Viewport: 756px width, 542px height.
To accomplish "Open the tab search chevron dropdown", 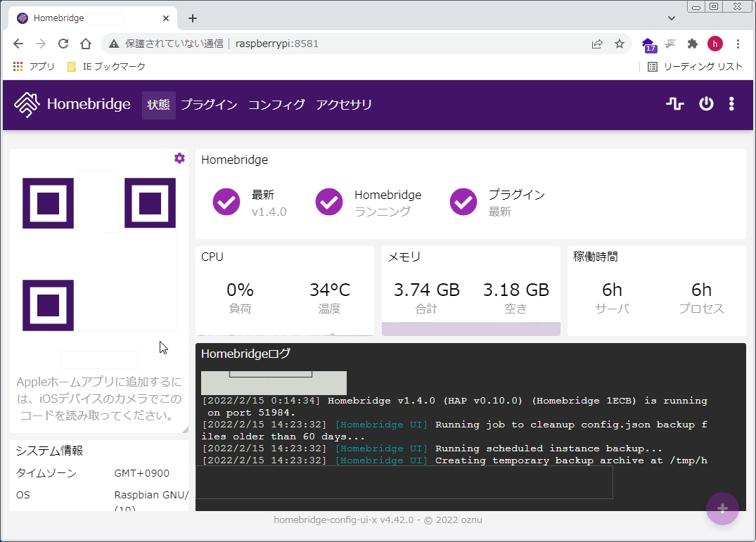I will click(671, 18).
